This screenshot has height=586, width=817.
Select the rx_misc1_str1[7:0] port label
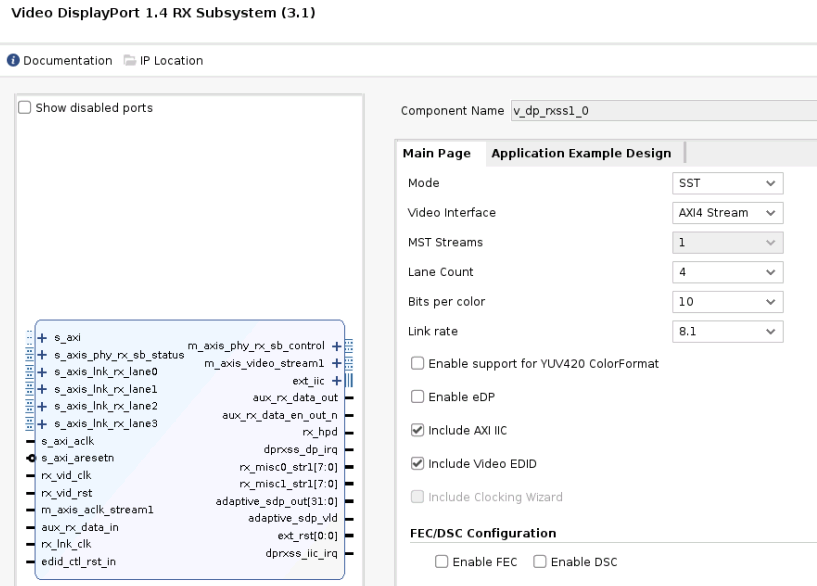coord(289,484)
